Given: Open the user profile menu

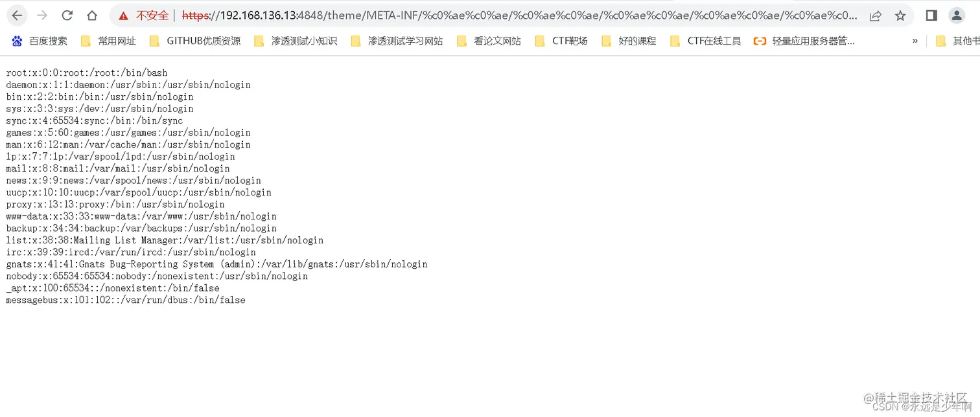Looking at the screenshot, I should 956,16.
